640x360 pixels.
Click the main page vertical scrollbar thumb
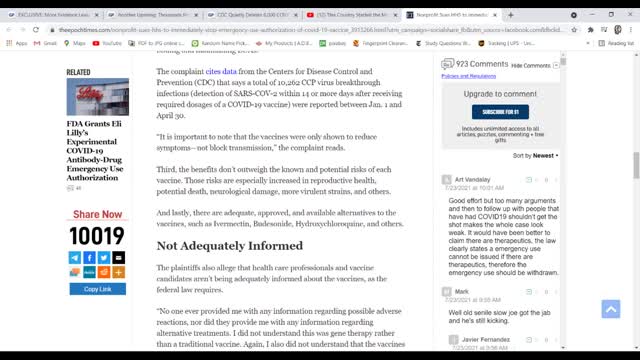point(636,165)
